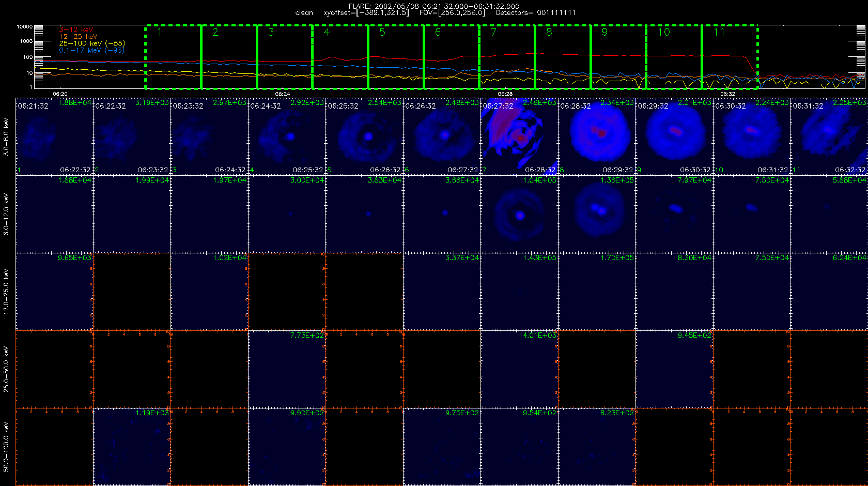
Task: Open the 06:30:32 image at 3.0-6.0 keV
Action: point(752,136)
